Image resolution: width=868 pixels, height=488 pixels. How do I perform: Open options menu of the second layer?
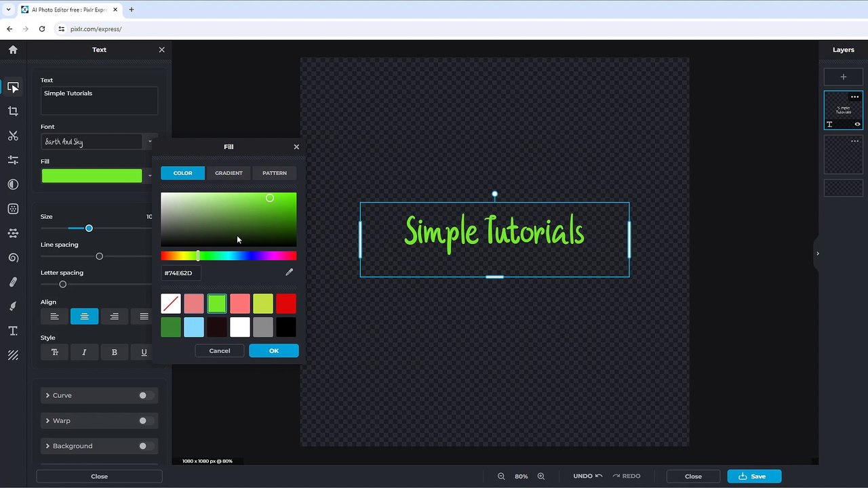tap(854, 141)
